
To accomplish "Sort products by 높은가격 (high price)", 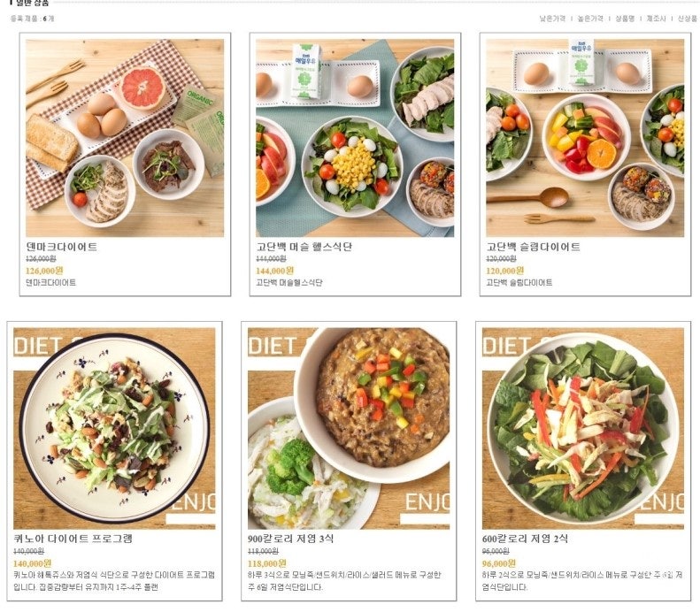I will (x=590, y=19).
